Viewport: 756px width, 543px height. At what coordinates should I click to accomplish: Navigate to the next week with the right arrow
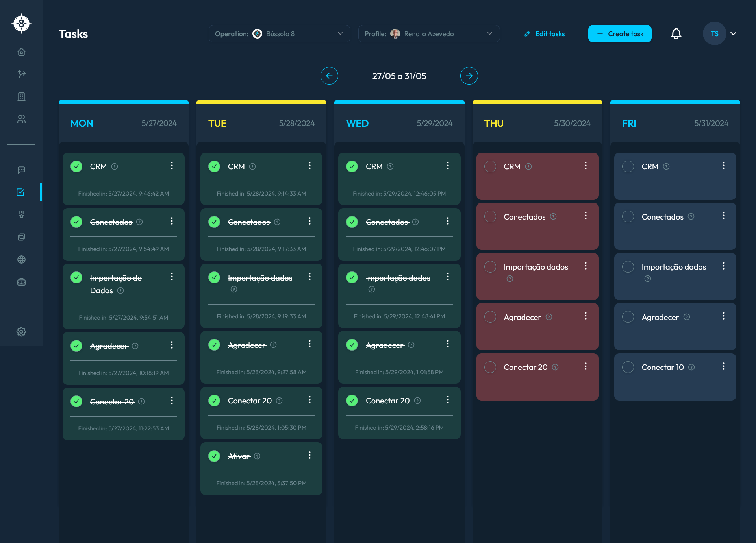pyautogui.click(x=469, y=76)
